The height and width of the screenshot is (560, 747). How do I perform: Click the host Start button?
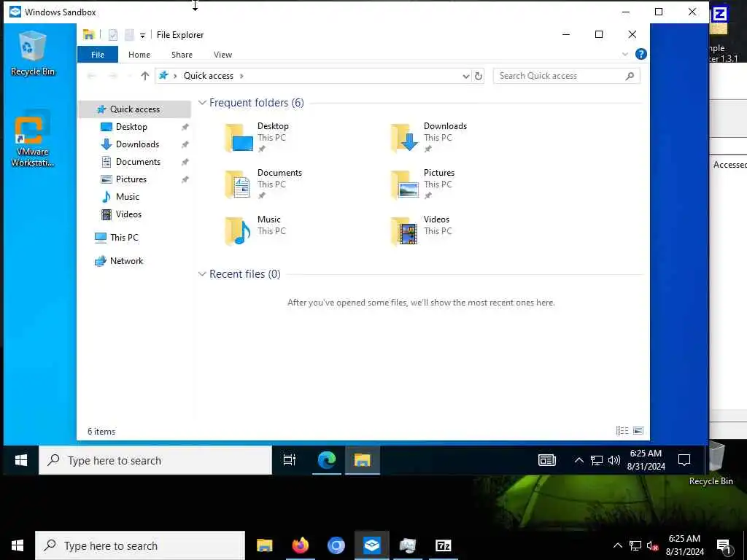tap(18, 545)
